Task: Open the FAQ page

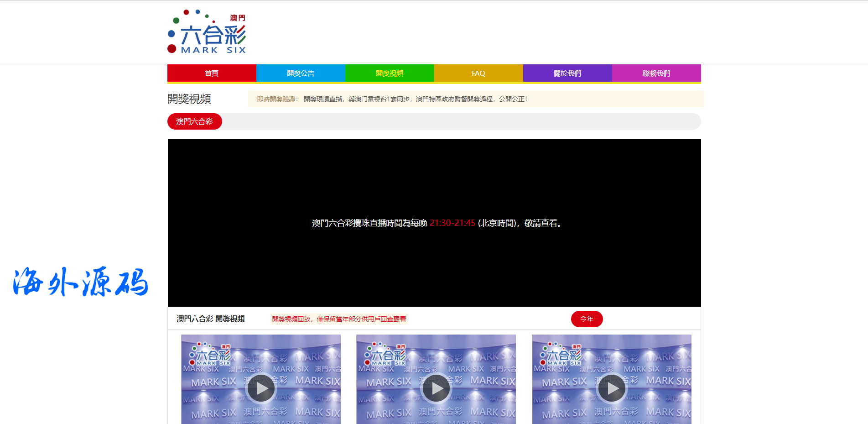Action: tap(478, 73)
